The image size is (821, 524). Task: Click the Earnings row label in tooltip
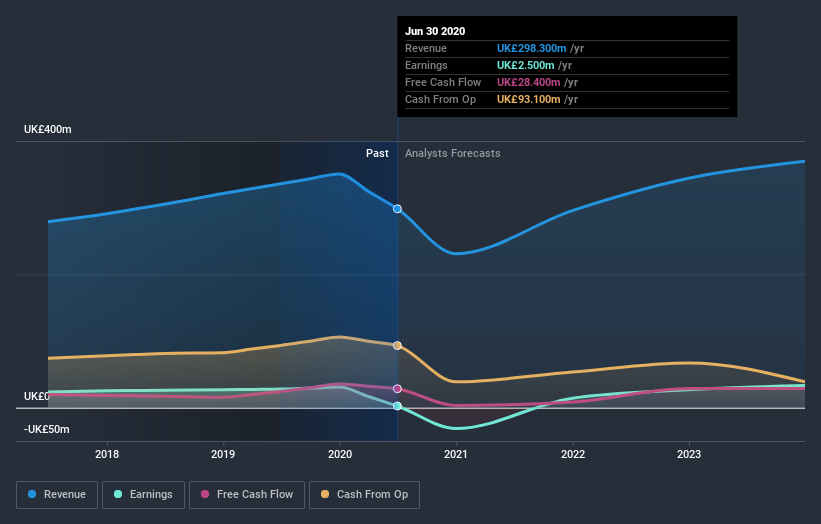(x=426, y=65)
